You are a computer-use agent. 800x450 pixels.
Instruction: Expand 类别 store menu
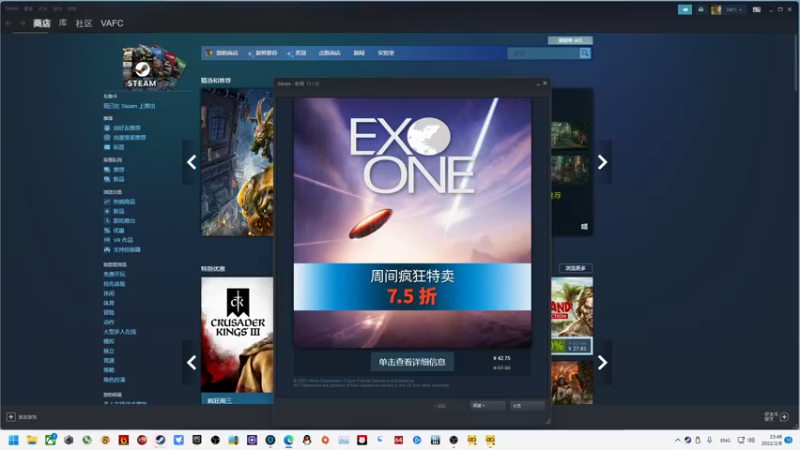(296, 53)
